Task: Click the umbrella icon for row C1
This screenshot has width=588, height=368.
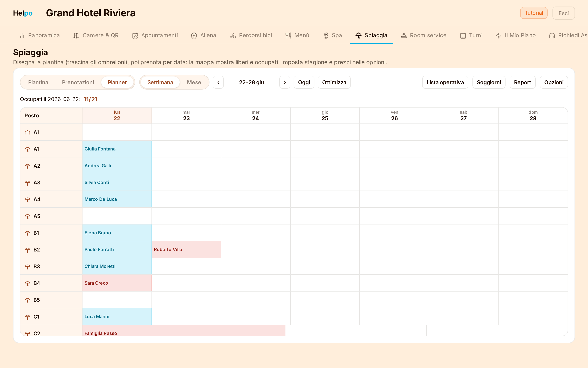Action: [x=27, y=317]
